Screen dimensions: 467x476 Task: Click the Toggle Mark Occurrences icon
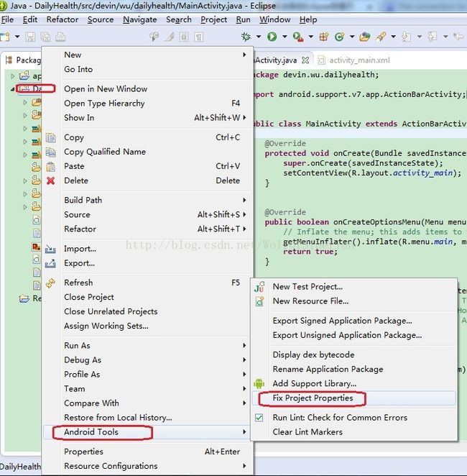(x=170, y=37)
